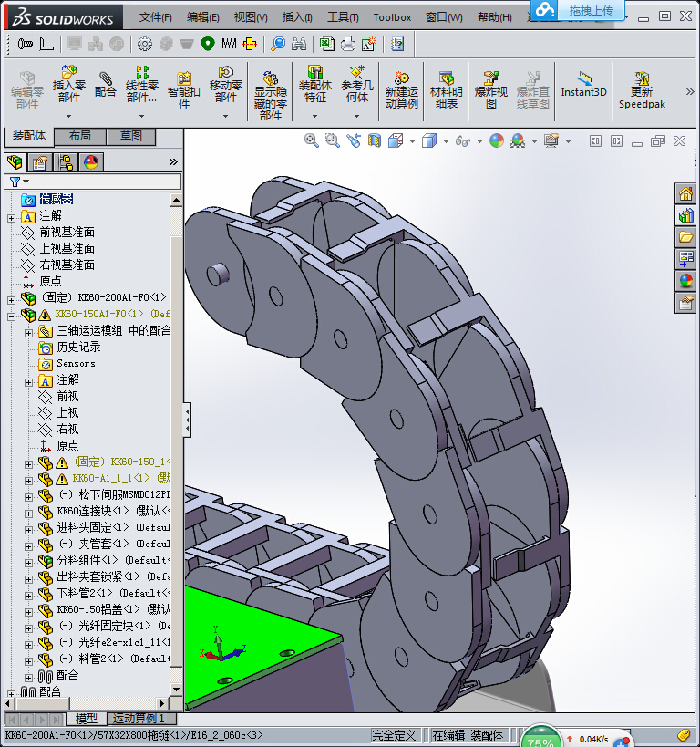700x747 pixels.
Task: Open dropdown under Assembly Features
Action: [314, 116]
